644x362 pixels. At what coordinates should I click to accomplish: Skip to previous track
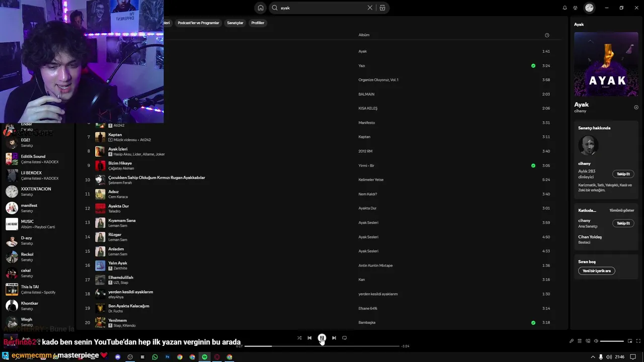point(309,338)
